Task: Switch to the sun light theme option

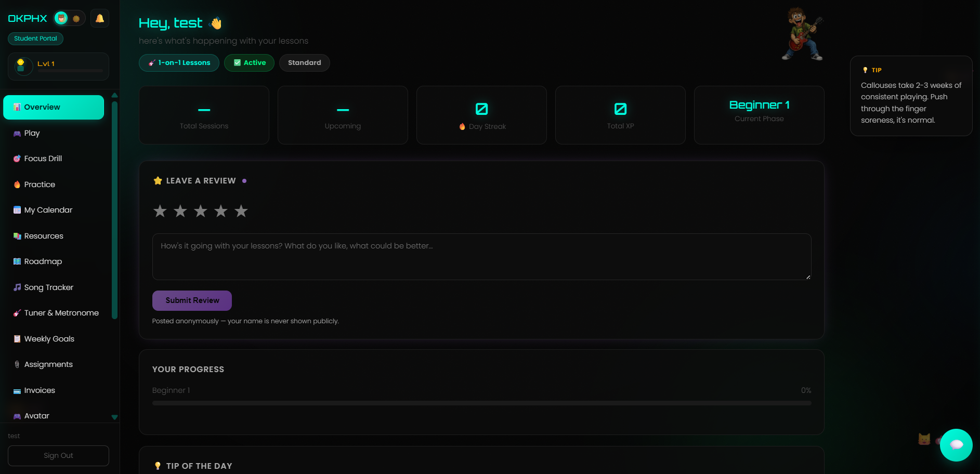Action: (76, 19)
